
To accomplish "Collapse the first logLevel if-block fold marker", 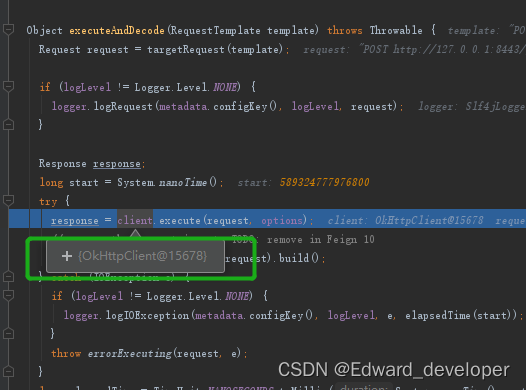I will [8, 87].
